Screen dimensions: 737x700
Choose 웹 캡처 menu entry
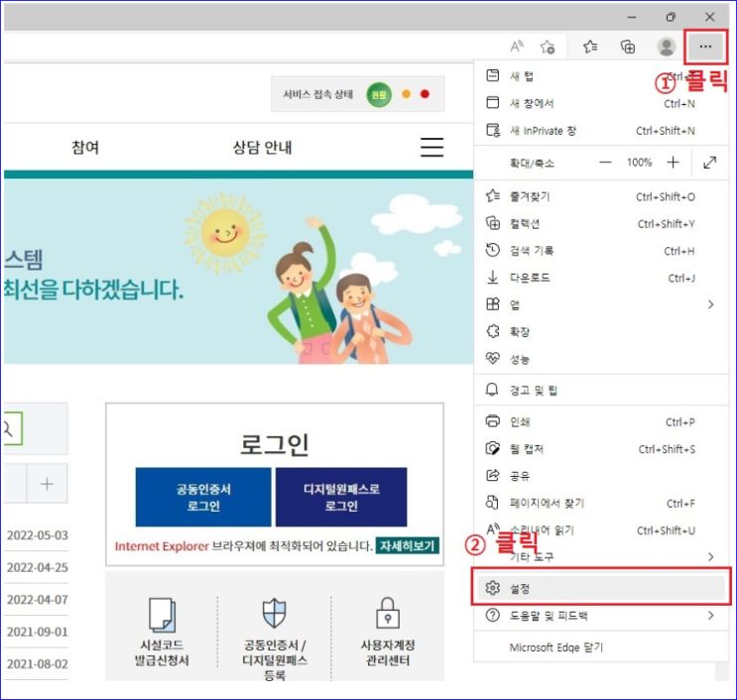[601, 449]
